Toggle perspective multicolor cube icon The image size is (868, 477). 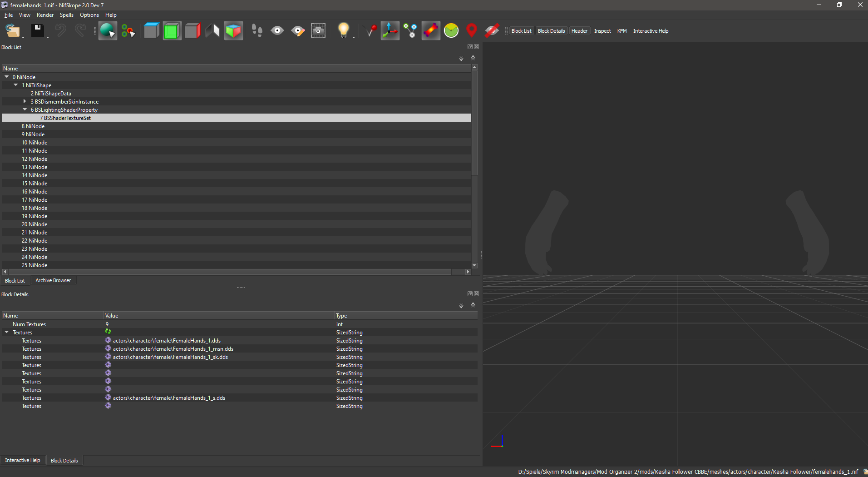(233, 31)
